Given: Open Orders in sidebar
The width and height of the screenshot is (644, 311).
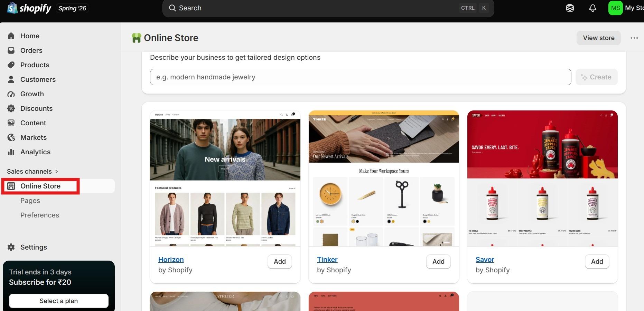Looking at the screenshot, I should pos(31,50).
